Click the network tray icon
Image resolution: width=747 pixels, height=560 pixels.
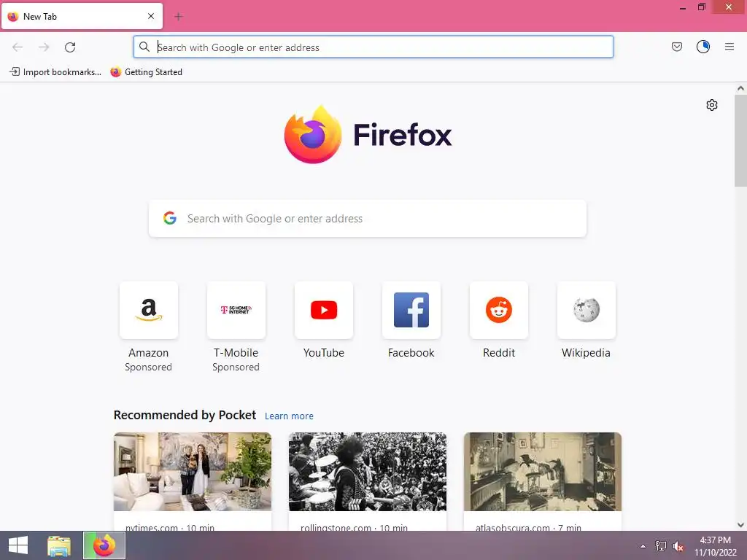(x=661, y=545)
